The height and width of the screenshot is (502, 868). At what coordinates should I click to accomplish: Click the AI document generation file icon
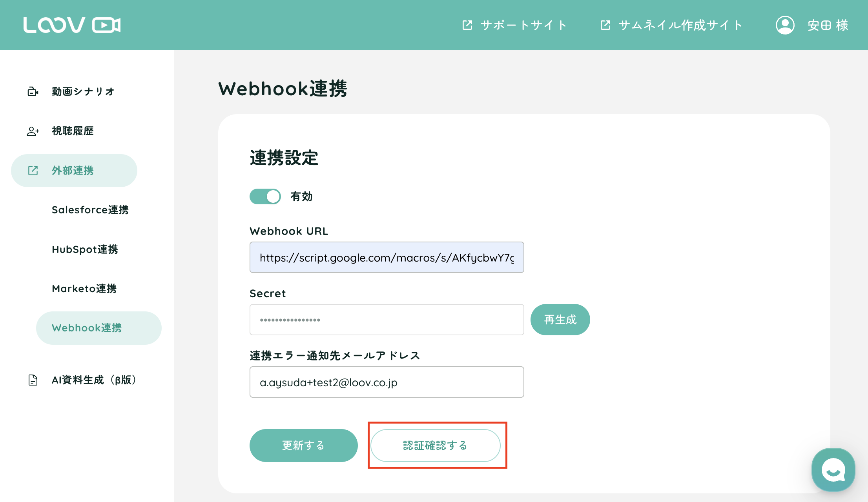pyautogui.click(x=33, y=380)
